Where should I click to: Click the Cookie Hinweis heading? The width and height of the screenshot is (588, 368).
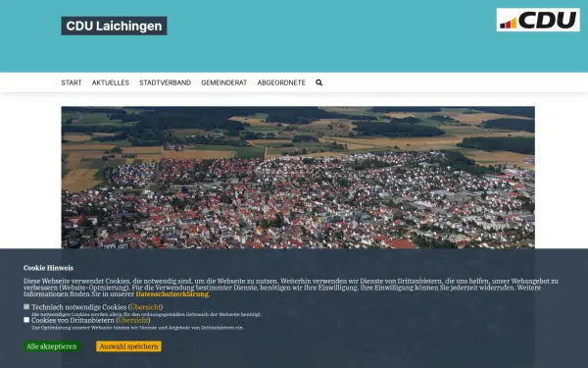48,268
